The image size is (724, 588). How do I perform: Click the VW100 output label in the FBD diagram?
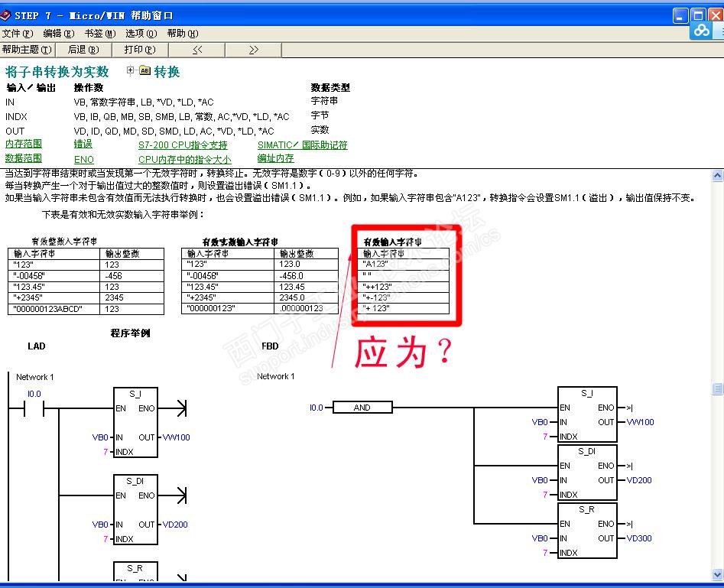641,422
